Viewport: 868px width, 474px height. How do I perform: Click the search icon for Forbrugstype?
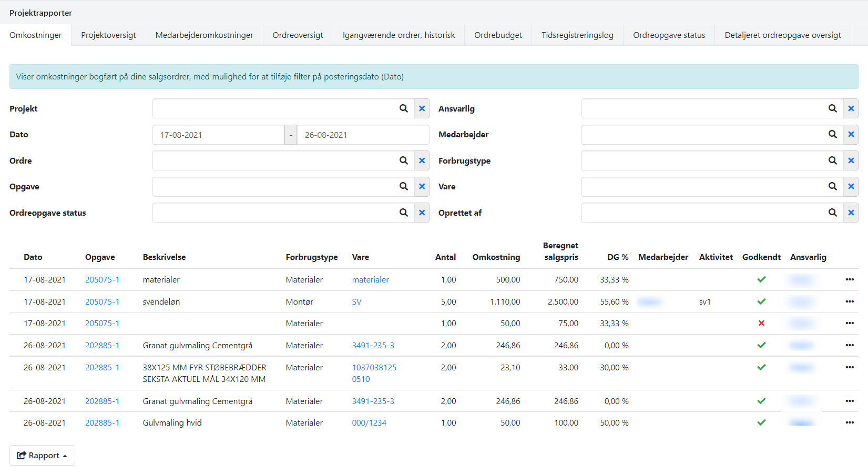tap(832, 160)
